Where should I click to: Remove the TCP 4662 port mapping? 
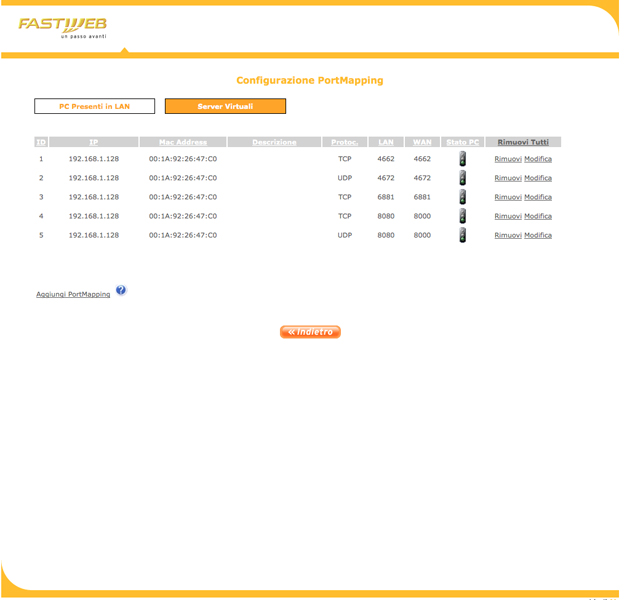click(508, 159)
